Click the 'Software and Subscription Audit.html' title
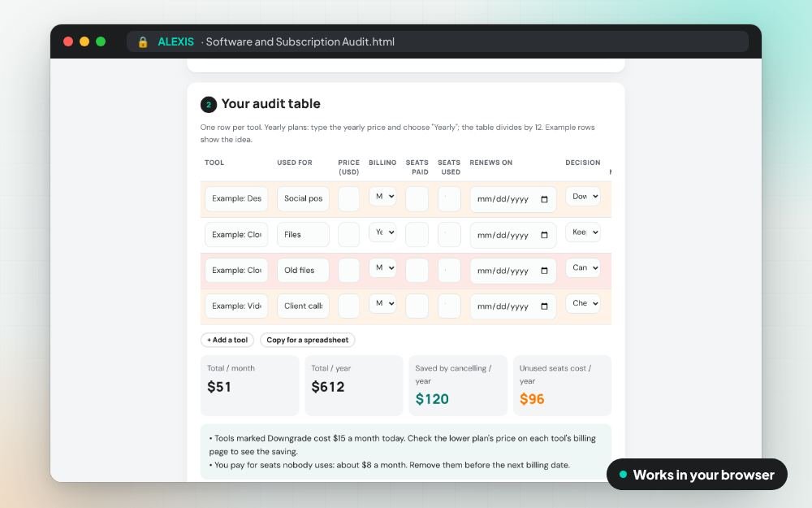Screen dimensions: 812x508 (300, 42)
